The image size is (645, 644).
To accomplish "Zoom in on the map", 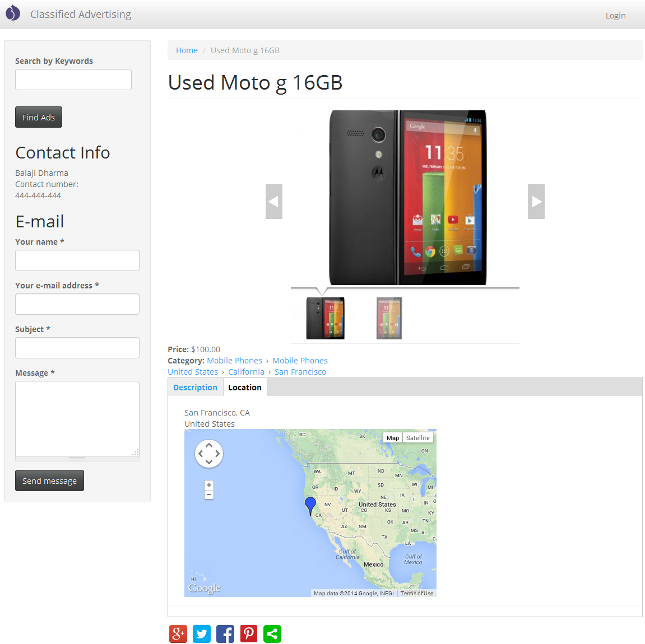I will click(x=209, y=486).
